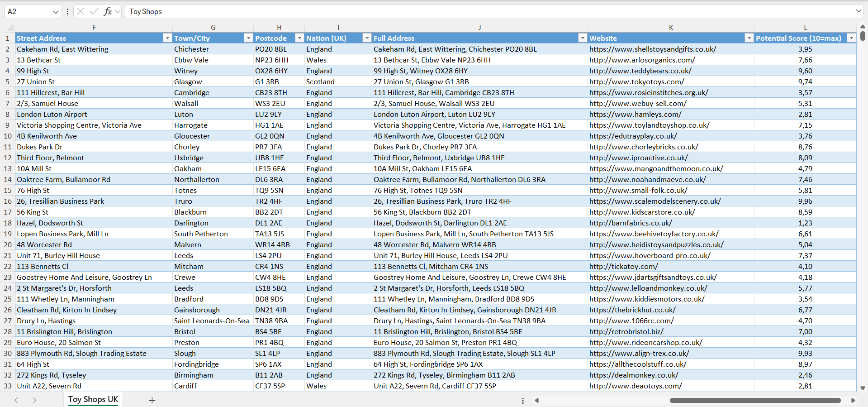This screenshot has width=868, height=407.
Task: Open the Potential Score filter dropdown
Action: point(851,38)
